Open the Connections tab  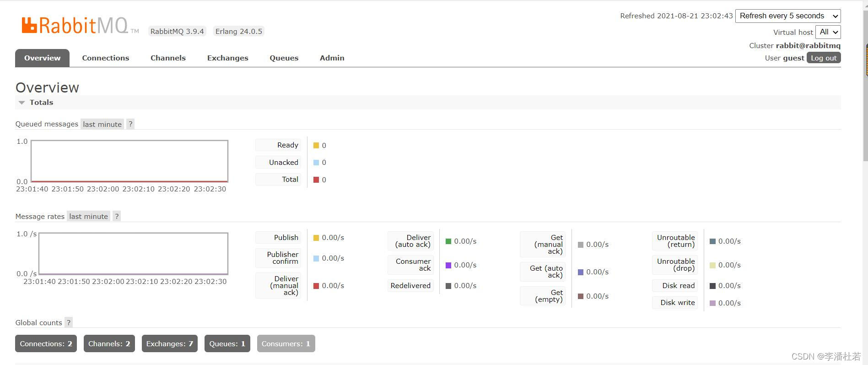106,58
